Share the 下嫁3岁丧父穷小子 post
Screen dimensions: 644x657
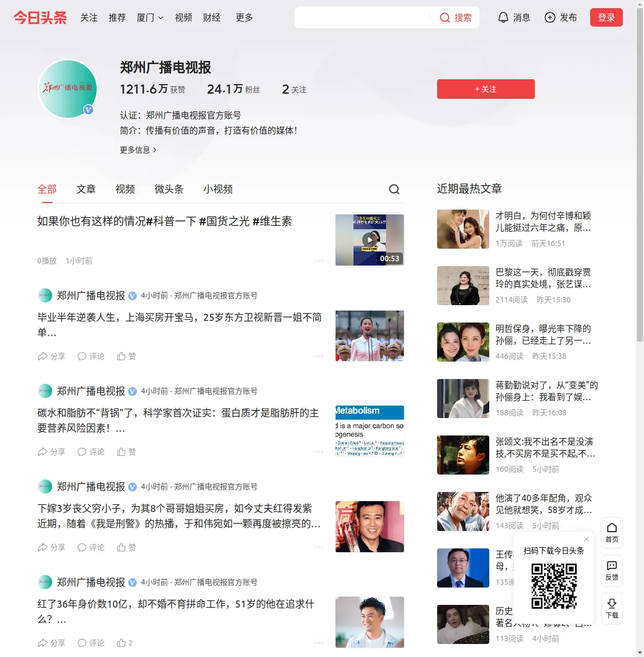(x=52, y=547)
